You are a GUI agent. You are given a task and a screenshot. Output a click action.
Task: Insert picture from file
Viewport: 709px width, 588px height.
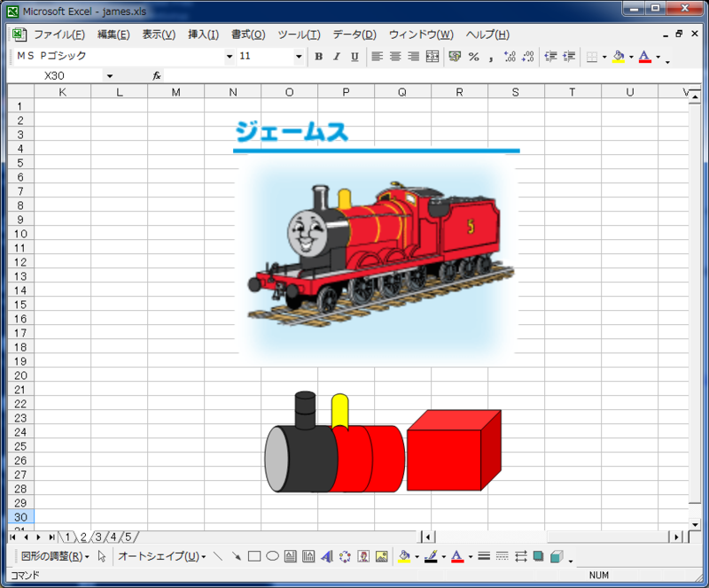tap(382, 556)
